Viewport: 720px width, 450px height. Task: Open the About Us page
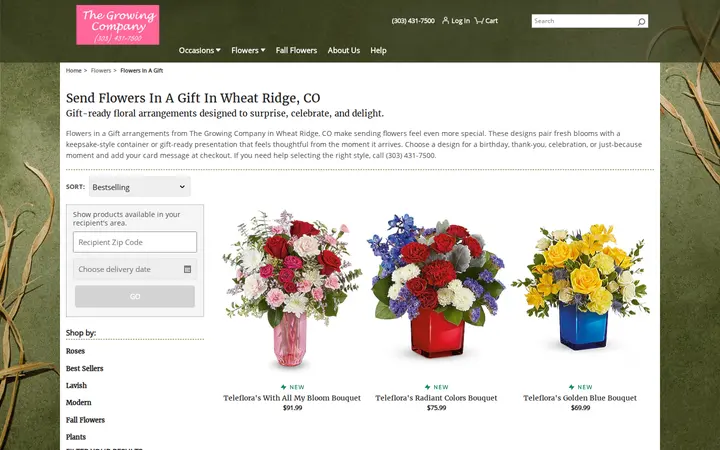343,51
